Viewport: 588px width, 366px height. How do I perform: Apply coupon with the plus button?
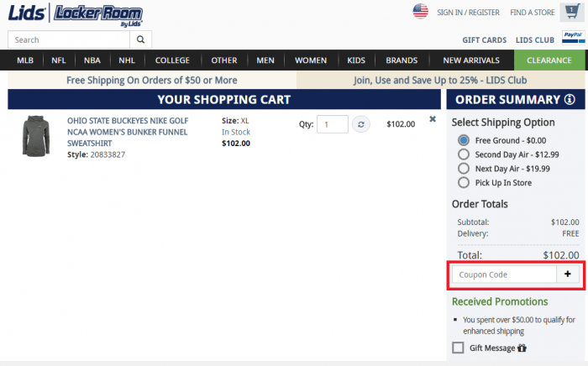(x=567, y=274)
